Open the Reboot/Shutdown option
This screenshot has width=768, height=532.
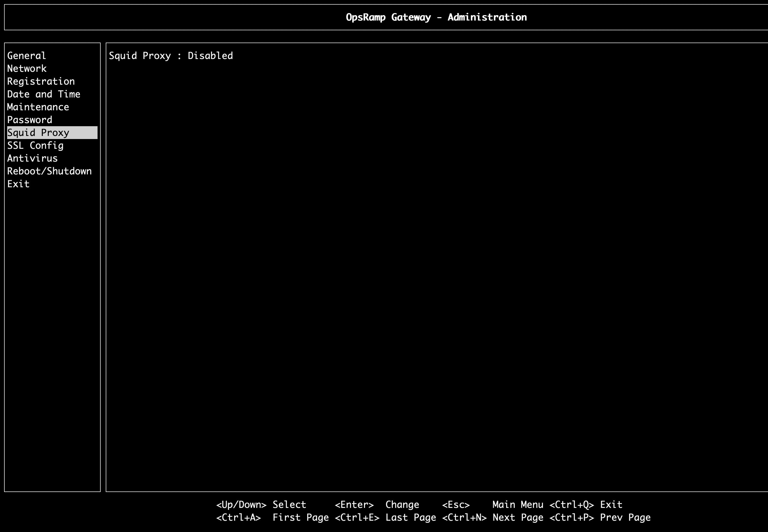(x=49, y=171)
